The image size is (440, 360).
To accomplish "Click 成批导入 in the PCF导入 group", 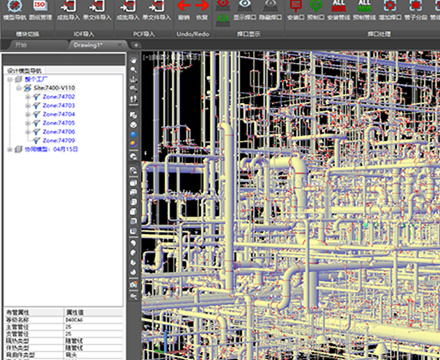I will 128,10.
